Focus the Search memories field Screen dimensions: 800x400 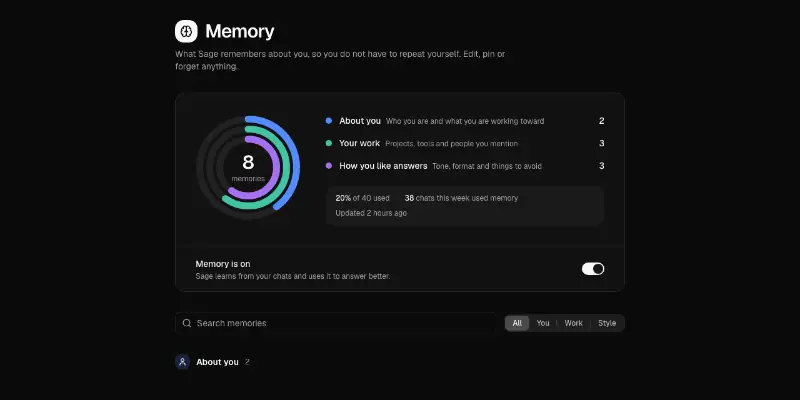(335, 323)
